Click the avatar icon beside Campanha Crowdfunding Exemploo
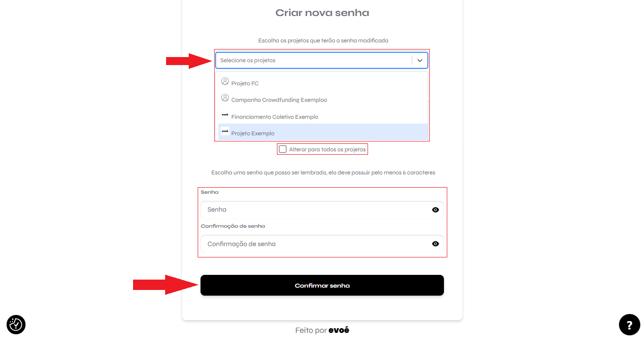The height and width of the screenshot is (339, 644). [225, 98]
